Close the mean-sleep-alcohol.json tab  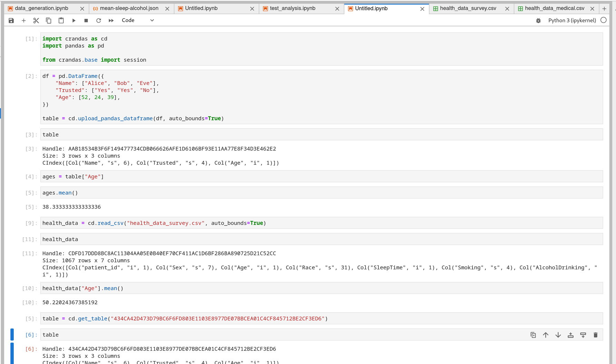pyautogui.click(x=167, y=9)
